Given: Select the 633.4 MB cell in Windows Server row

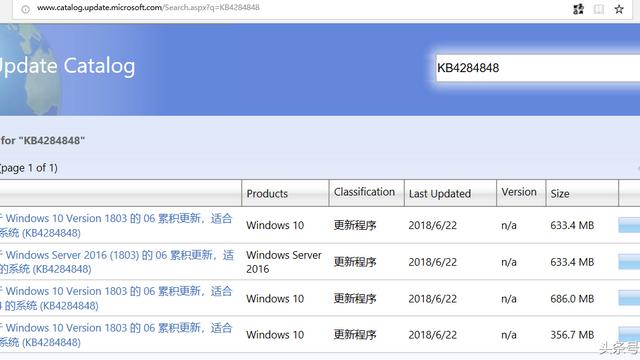Looking at the screenshot, I should 572,262.
